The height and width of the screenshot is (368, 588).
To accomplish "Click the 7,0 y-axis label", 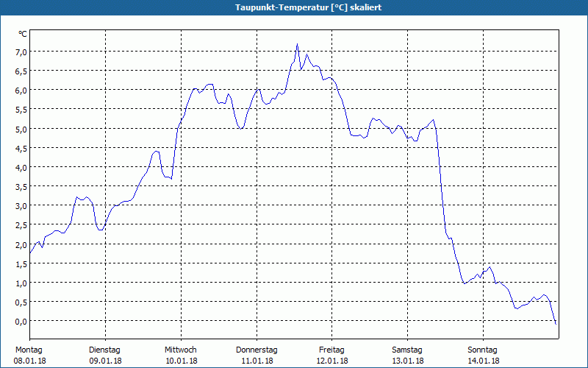I will pos(21,52).
